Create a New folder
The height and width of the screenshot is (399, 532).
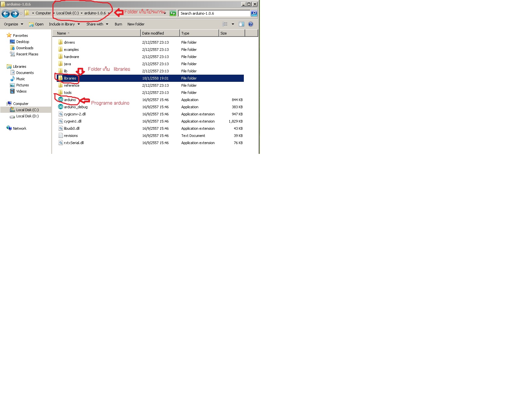136,24
